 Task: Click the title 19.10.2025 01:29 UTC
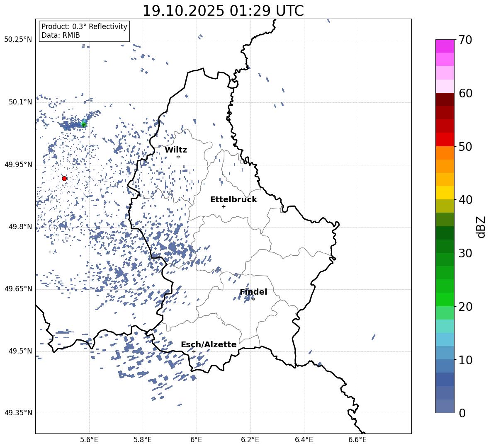pyautogui.click(x=223, y=11)
